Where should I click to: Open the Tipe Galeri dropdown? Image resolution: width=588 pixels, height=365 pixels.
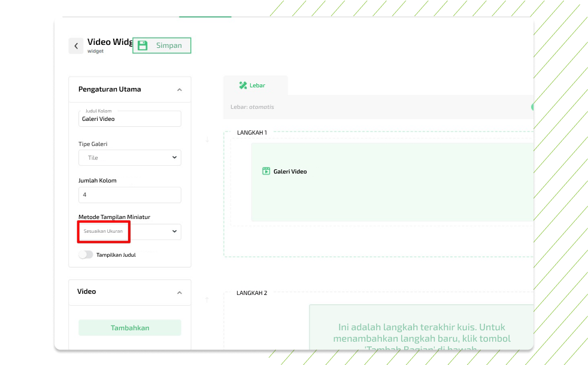click(130, 157)
